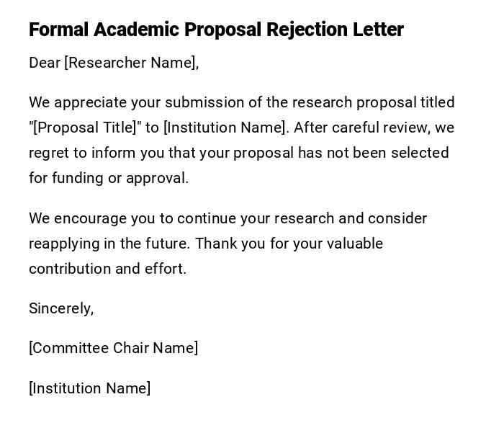Viewport: 504px width, 433px height.
Task: Click the word "appreciate" in the first paragraph
Action: coord(90,102)
